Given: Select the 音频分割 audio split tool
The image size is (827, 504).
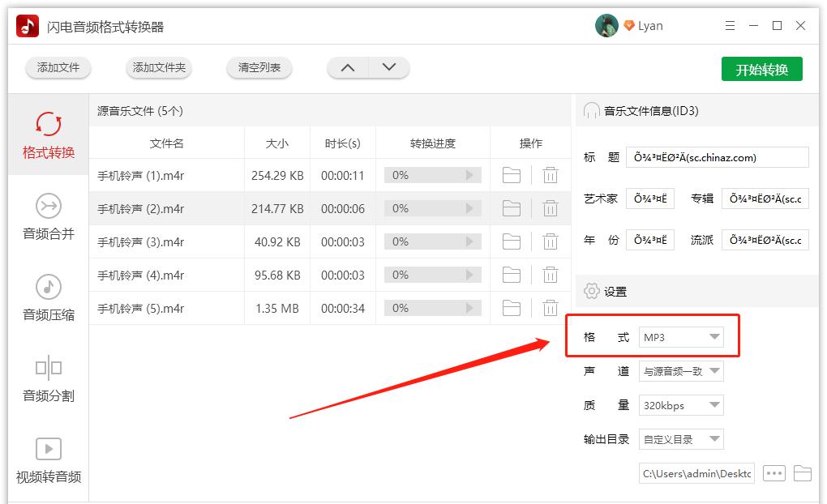Looking at the screenshot, I should point(48,379).
